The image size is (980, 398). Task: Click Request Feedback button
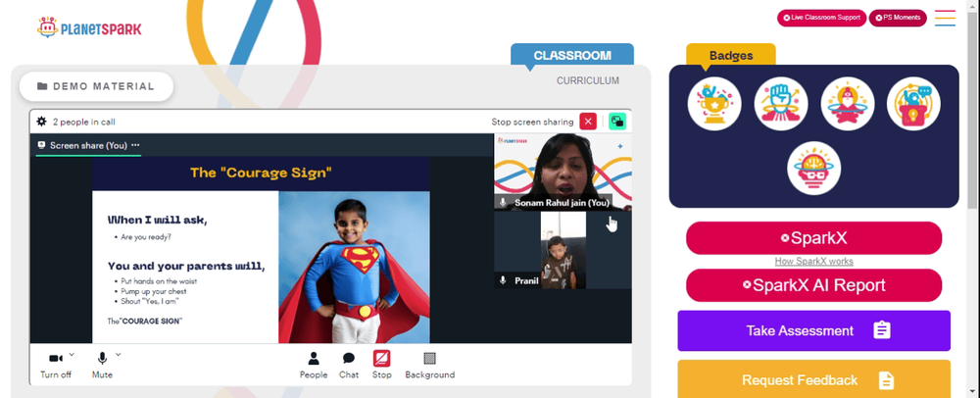click(813, 379)
